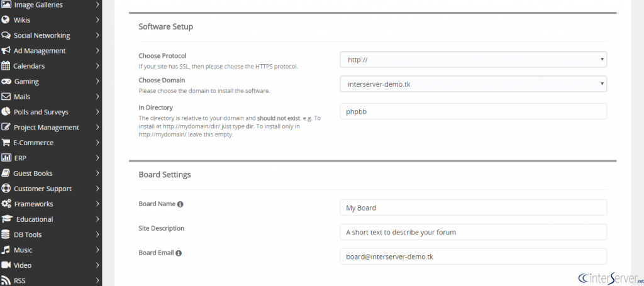
Task: Click the Choose Domain label
Action: pyautogui.click(x=162, y=80)
